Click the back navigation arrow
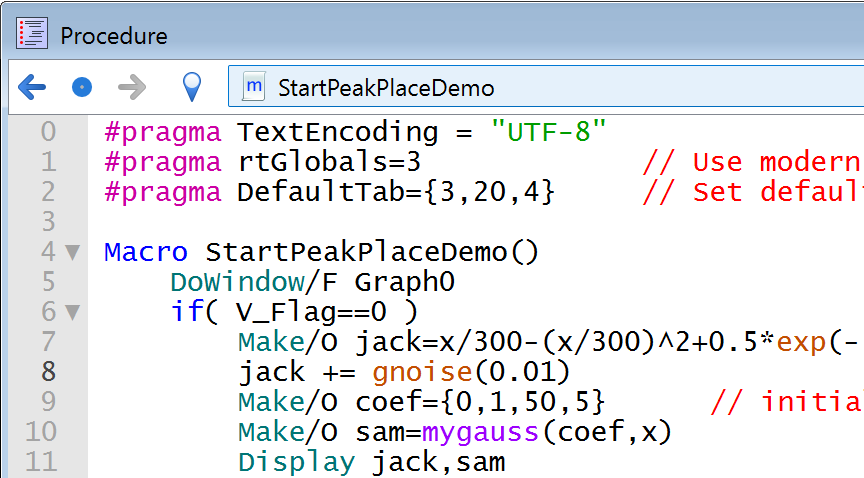 [x=32, y=88]
